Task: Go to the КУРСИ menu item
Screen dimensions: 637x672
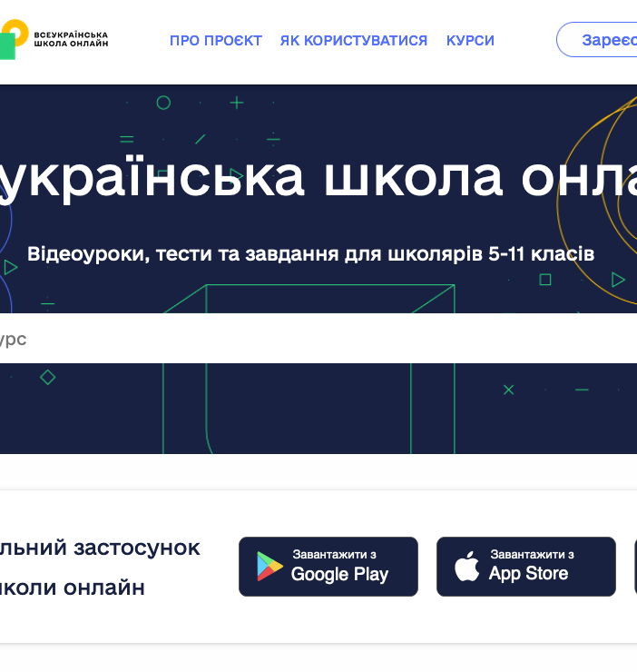Action: click(470, 40)
